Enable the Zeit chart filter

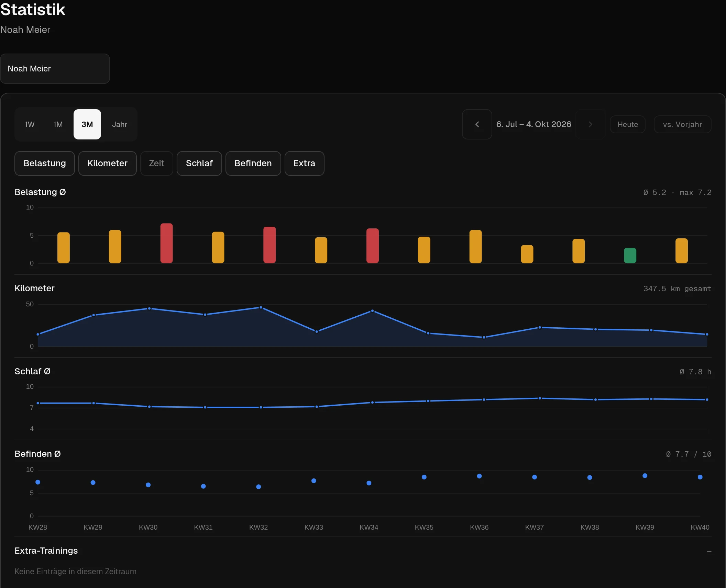tap(157, 163)
